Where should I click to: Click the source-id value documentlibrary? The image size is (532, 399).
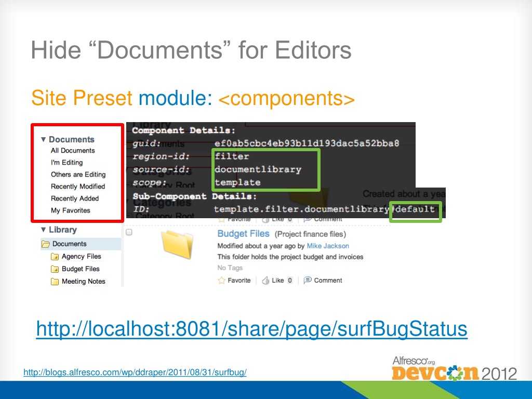[258, 169]
